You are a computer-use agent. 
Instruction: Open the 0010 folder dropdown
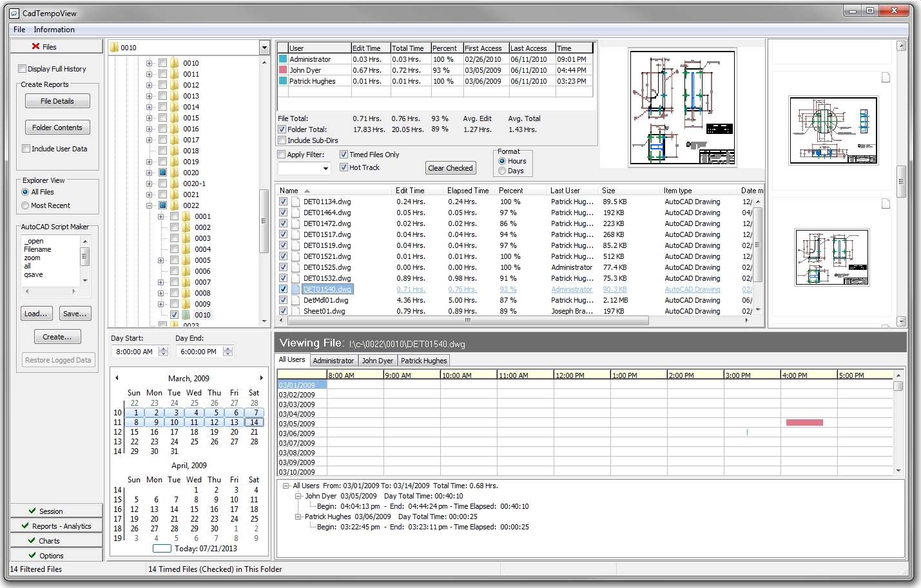[263, 46]
